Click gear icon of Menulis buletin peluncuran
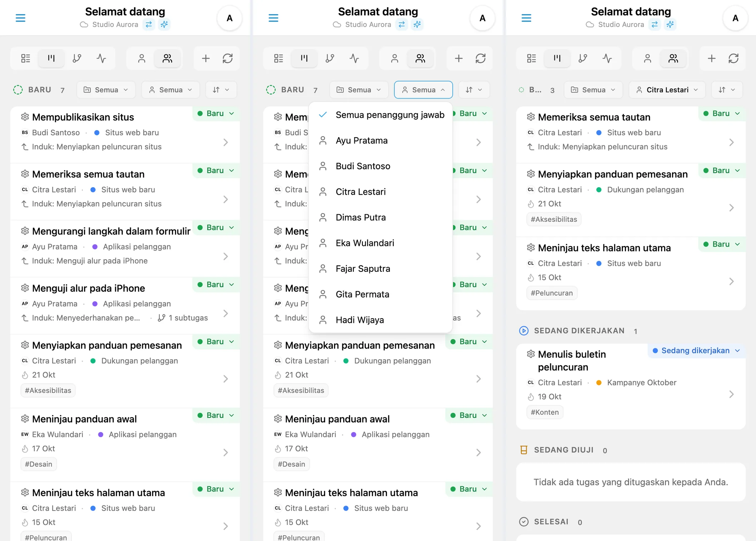The height and width of the screenshot is (541, 756). click(x=531, y=354)
